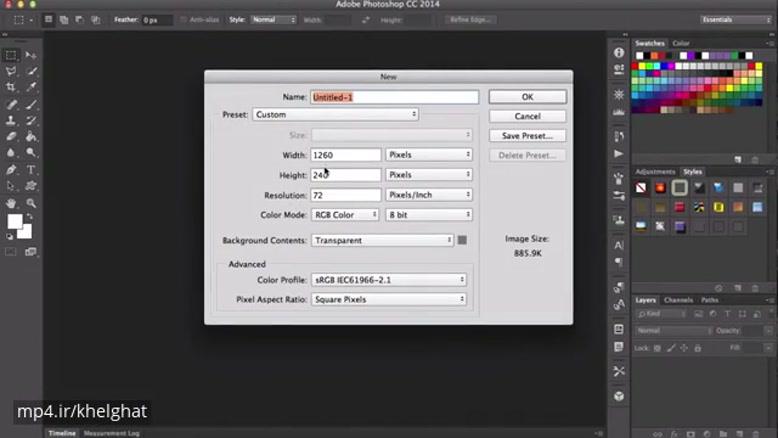Image resolution: width=778 pixels, height=438 pixels.
Task: Click the Save Preset button
Action: (527, 135)
